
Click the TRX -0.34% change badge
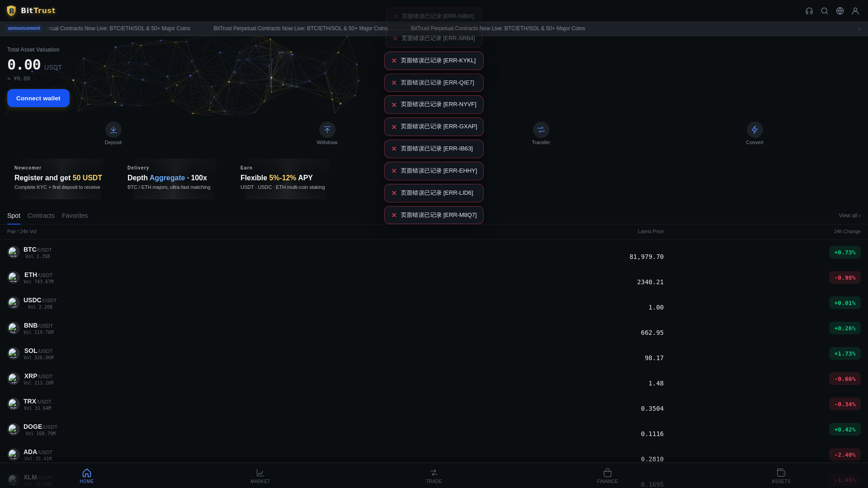pos(845,404)
